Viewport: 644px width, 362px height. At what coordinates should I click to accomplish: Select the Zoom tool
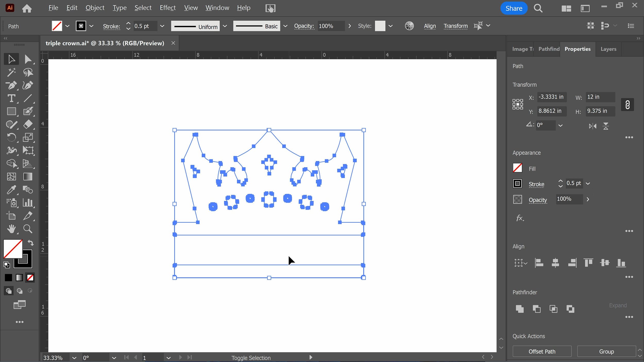(28, 229)
